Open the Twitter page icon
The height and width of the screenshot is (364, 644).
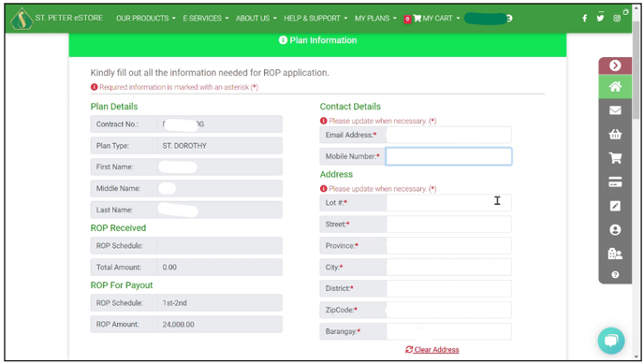coord(600,18)
